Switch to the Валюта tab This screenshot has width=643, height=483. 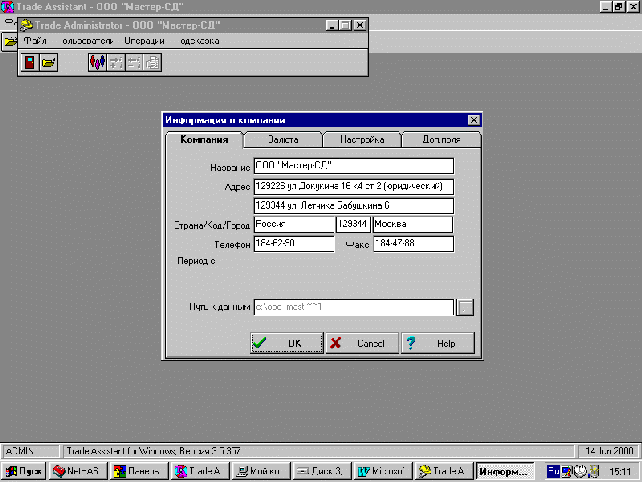283,139
